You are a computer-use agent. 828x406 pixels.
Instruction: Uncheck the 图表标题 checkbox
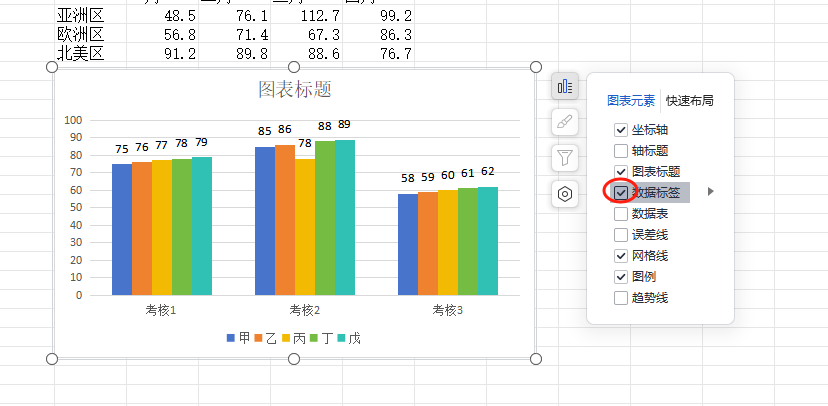click(621, 172)
